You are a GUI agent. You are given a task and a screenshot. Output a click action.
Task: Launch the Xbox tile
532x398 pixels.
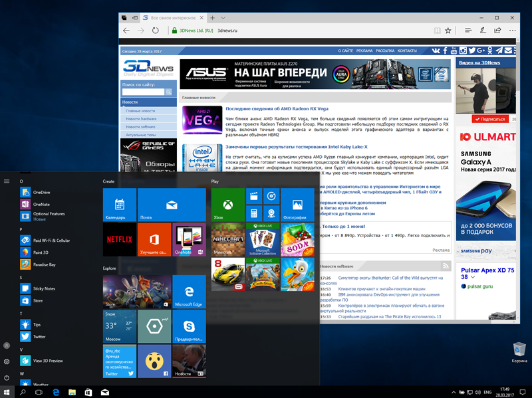coord(227,205)
